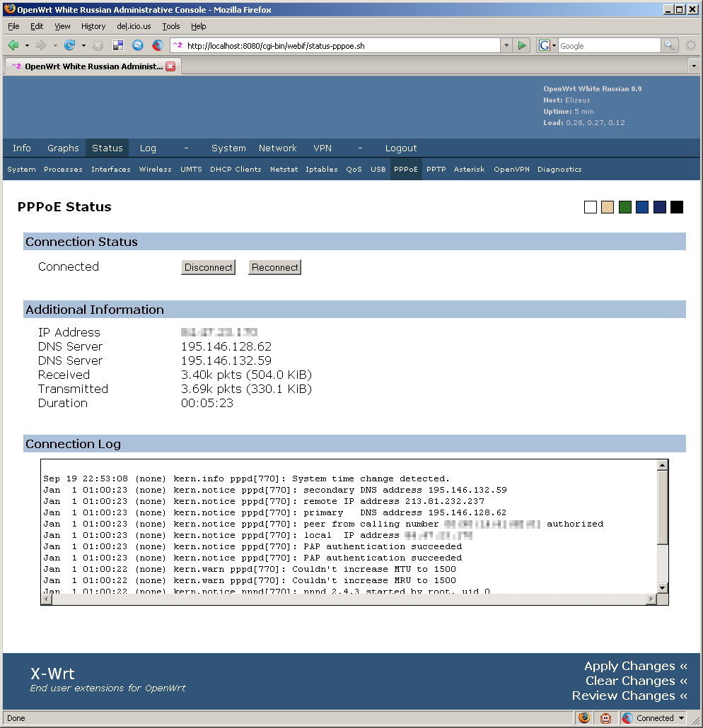
Task: Click the Reconnect button
Action: pyautogui.click(x=274, y=267)
